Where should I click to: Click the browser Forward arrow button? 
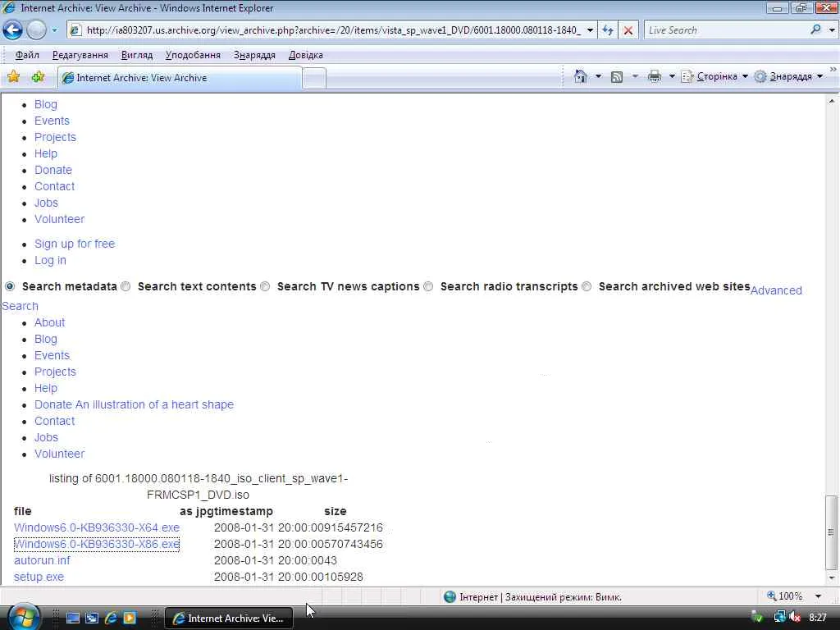click(36, 30)
